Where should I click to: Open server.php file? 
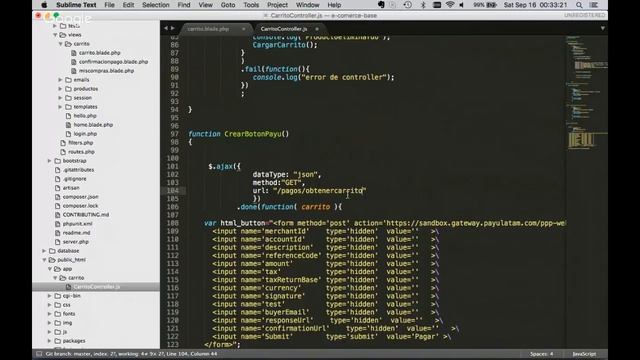(x=76, y=242)
